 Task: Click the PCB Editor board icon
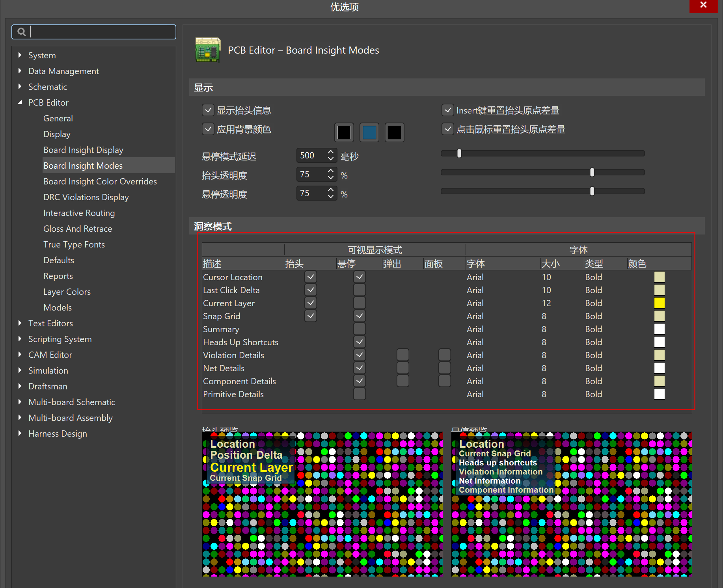click(208, 50)
